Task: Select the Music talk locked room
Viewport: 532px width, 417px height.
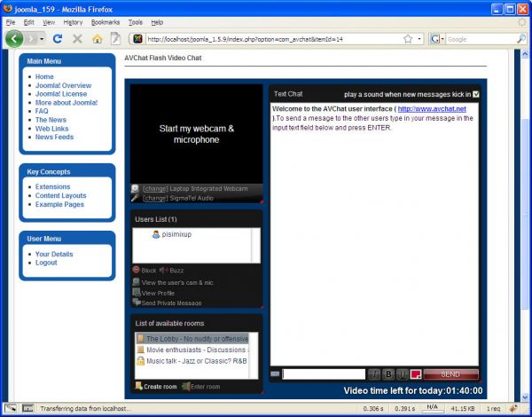Action: [x=192, y=360]
